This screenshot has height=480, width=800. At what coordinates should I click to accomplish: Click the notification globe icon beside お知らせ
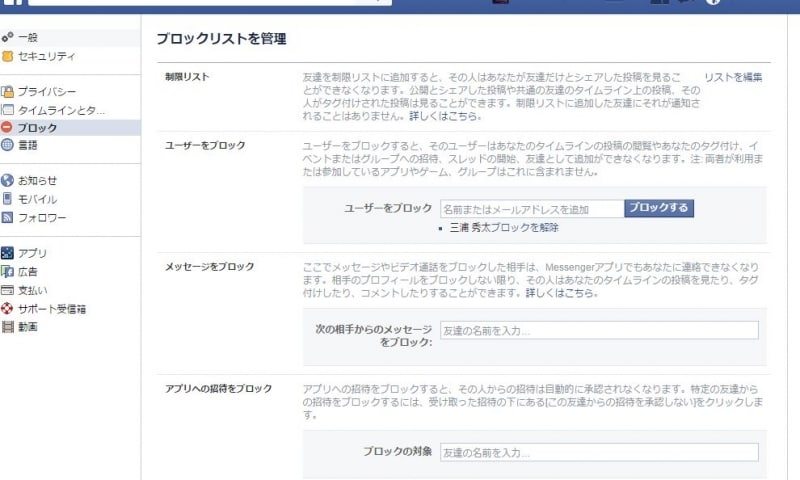click(x=7, y=180)
